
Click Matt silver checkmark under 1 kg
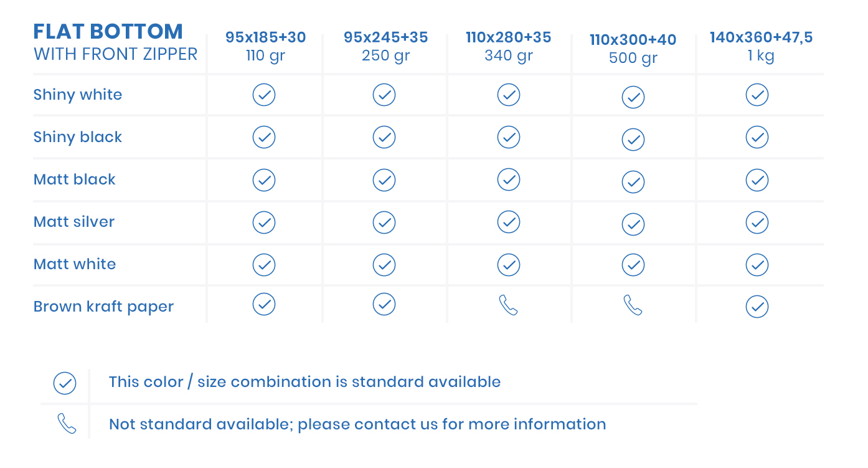click(757, 222)
